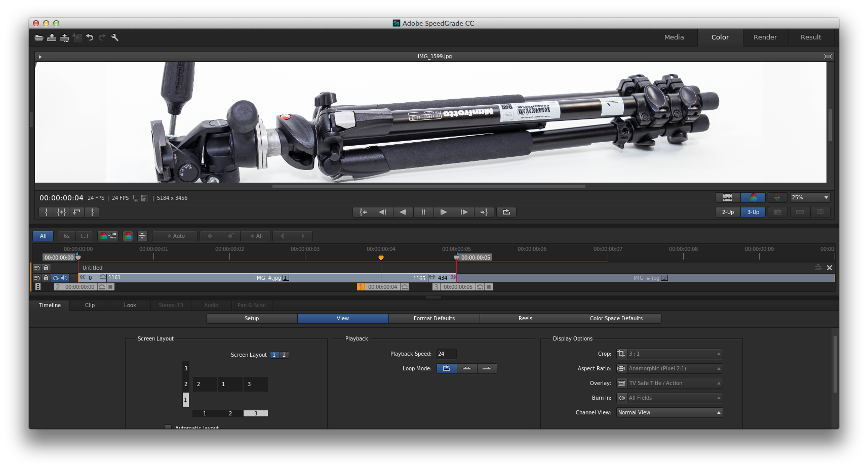Toggle the RGB color view button
This screenshot has width=868, height=469.
coord(753,197)
